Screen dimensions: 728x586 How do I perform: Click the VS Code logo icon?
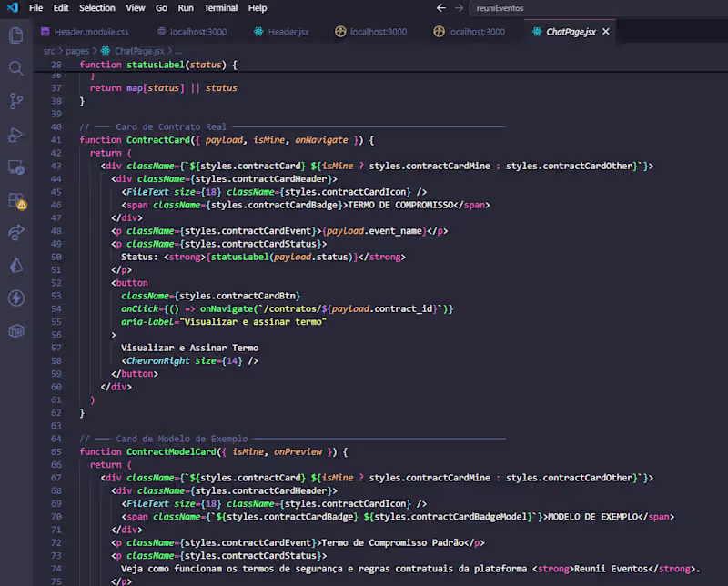coord(13,7)
